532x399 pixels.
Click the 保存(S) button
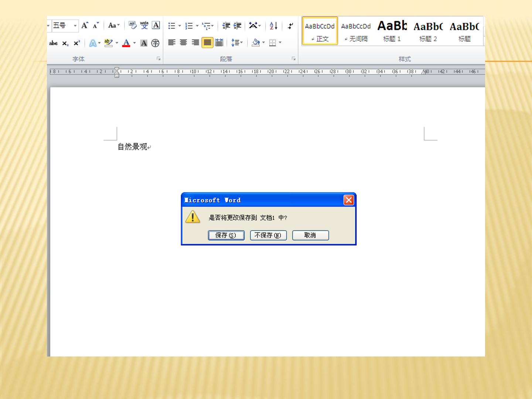pyautogui.click(x=226, y=235)
